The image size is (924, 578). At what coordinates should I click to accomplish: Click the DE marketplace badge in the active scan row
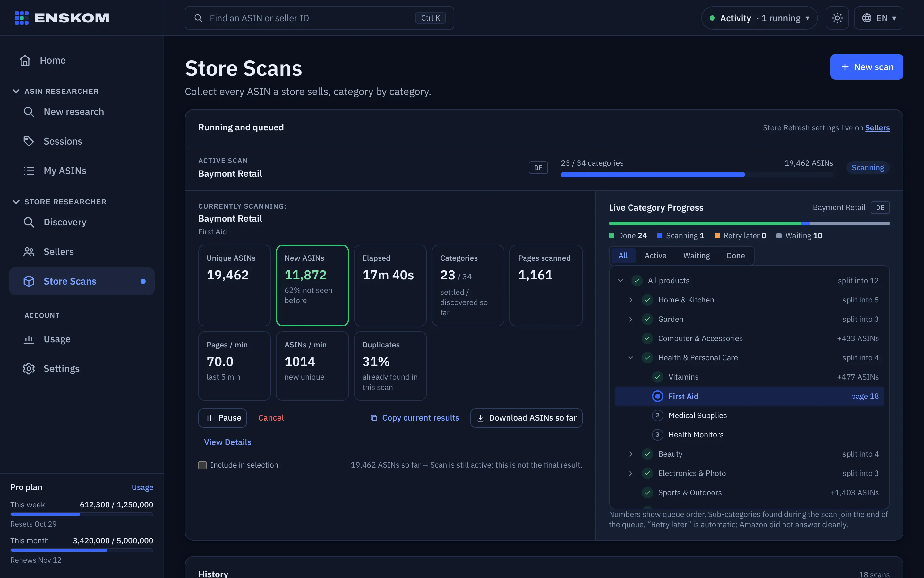(x=538, y=167)
